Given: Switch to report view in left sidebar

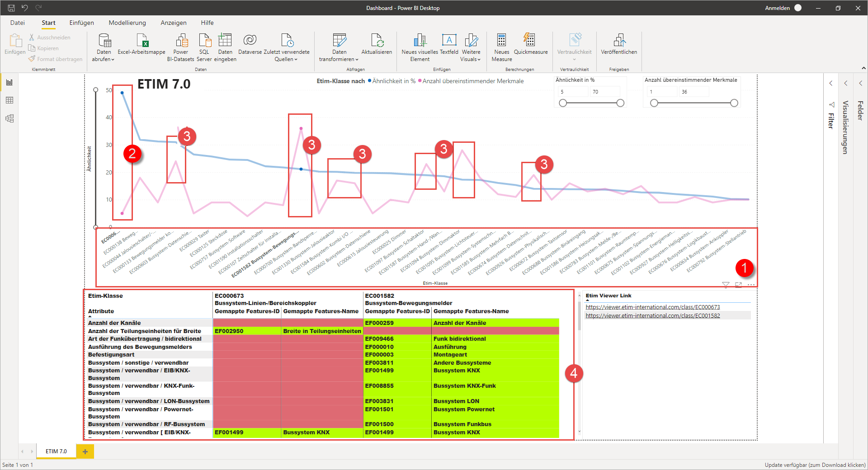Looking at the screenshot, I should tap(9, 82).
